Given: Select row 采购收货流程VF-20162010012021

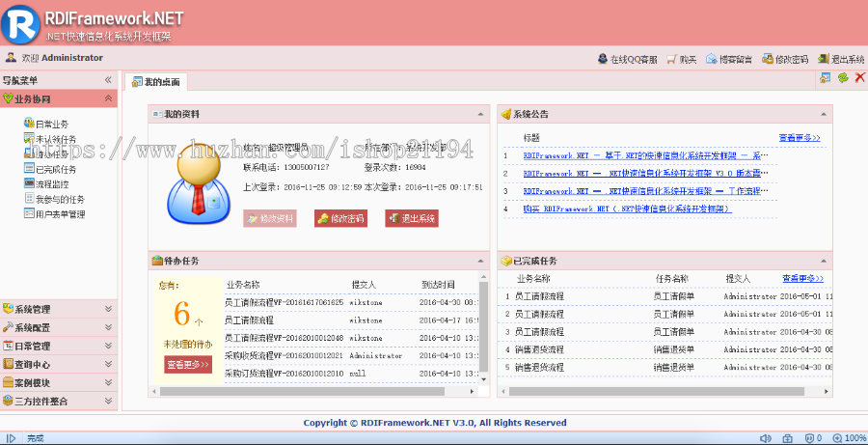Looking at the screenshot, I should coord(351,356).
